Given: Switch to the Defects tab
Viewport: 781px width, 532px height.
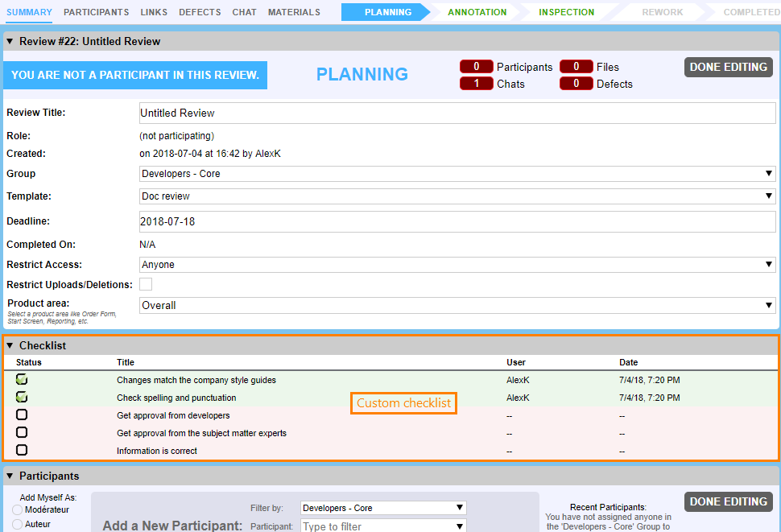Looking at the screenshot, I should pos(200,12).
